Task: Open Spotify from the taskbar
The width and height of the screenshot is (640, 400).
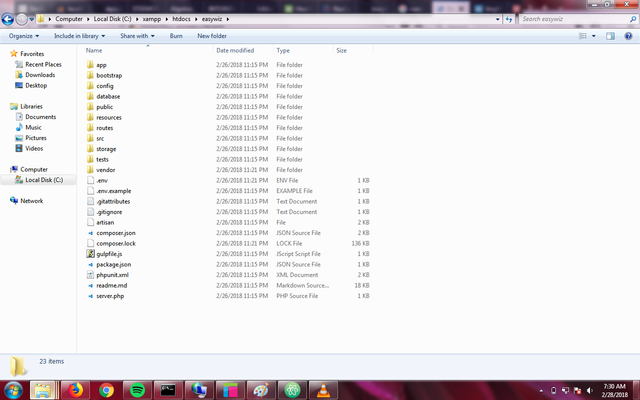Action: tap(138, 391)
